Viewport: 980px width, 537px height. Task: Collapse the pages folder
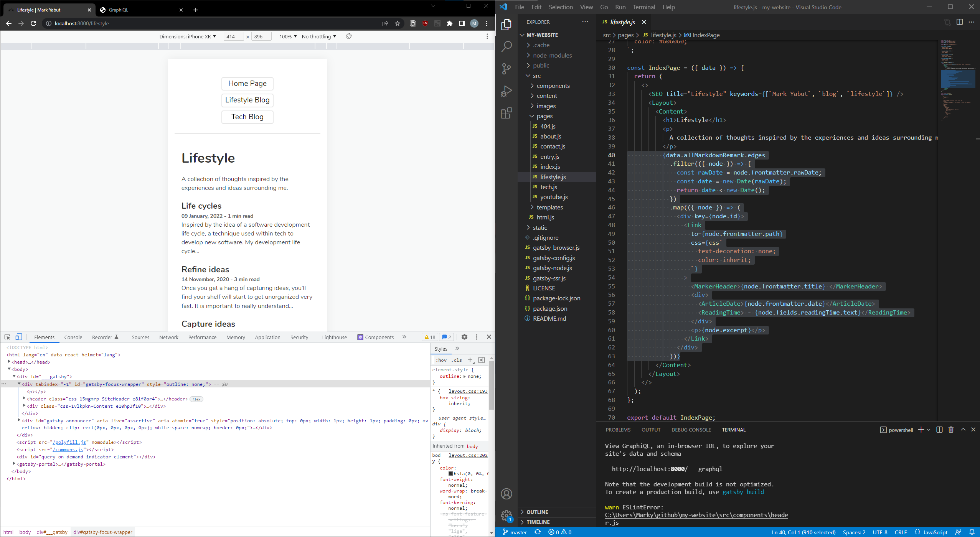pyautogui.click(x=544, y=116)
